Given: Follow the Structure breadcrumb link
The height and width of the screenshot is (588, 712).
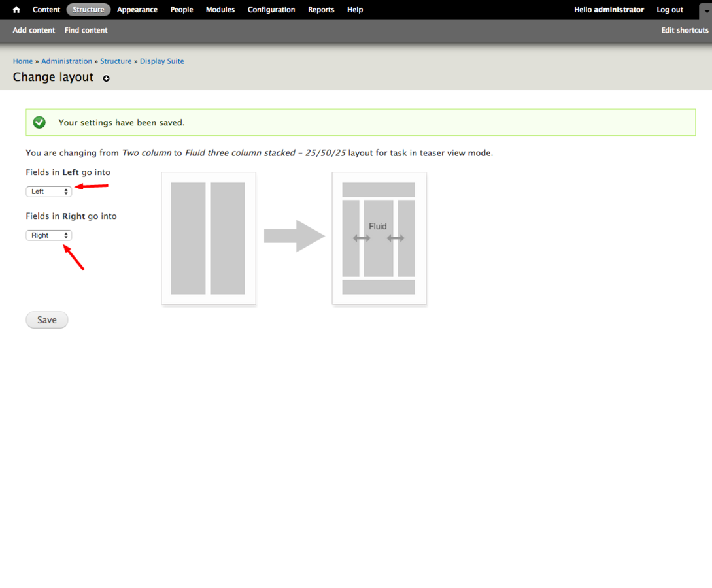Looking at the screenshot, I should coord(116,61).
